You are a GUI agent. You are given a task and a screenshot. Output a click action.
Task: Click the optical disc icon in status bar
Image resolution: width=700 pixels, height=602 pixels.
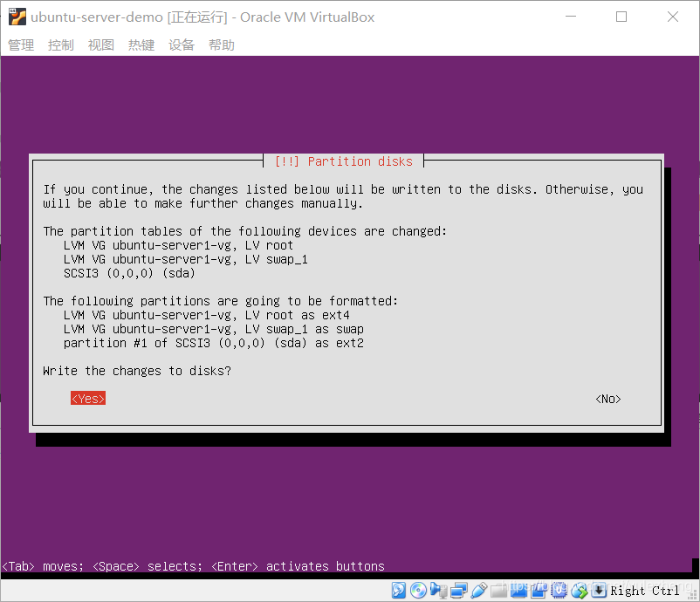[x=418, y=591]
